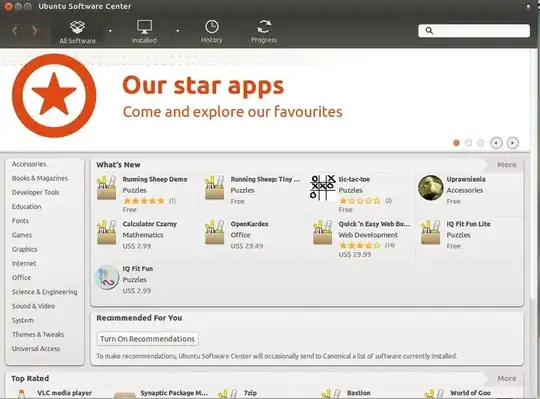Screen dimensions: 540x399
Task: Open the tic-tac-toe app icon
Action: tap(323, 188)
